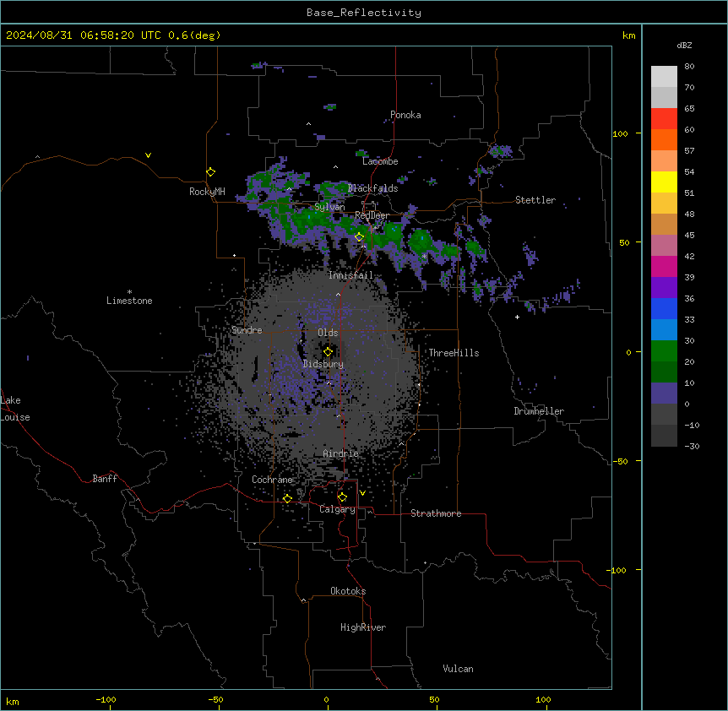
Task: Click the Stettler label
Action: tap(535, 200)
